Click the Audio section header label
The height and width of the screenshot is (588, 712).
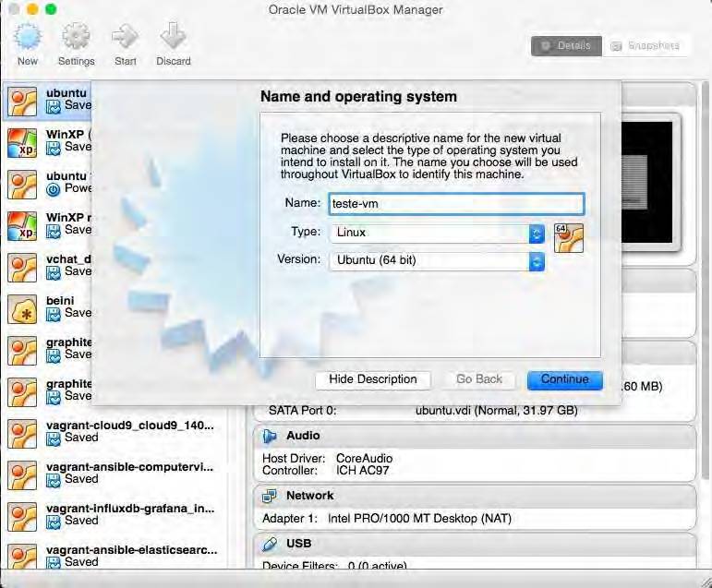303,436
